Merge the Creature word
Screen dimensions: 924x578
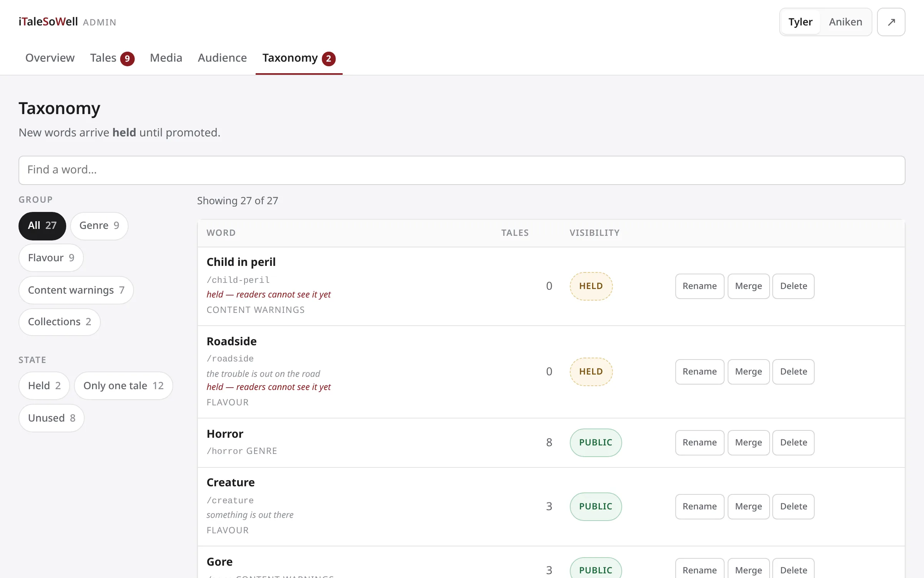[x=748, y=507]
